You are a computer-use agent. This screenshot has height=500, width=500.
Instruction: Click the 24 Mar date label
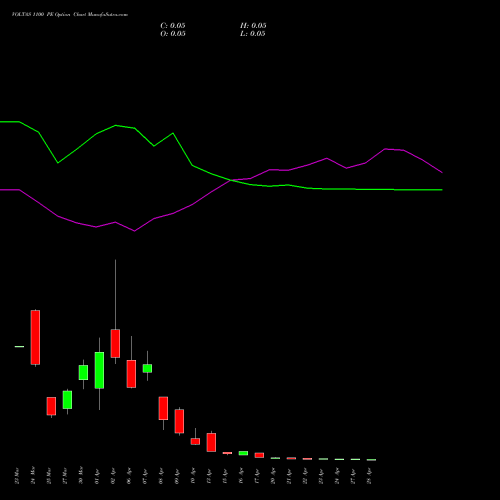[33, 476]
